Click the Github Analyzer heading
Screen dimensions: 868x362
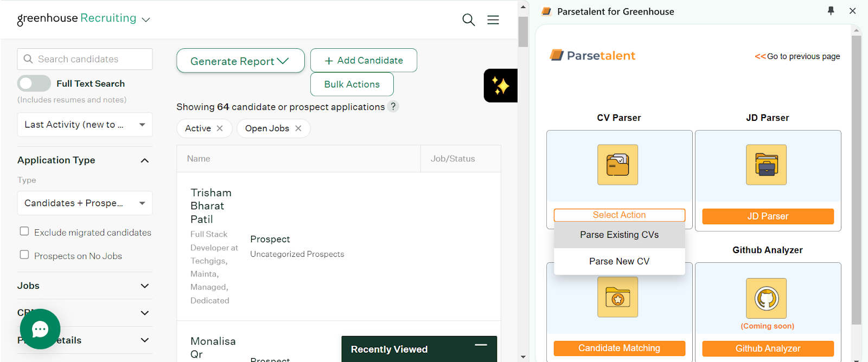(768, 250)
